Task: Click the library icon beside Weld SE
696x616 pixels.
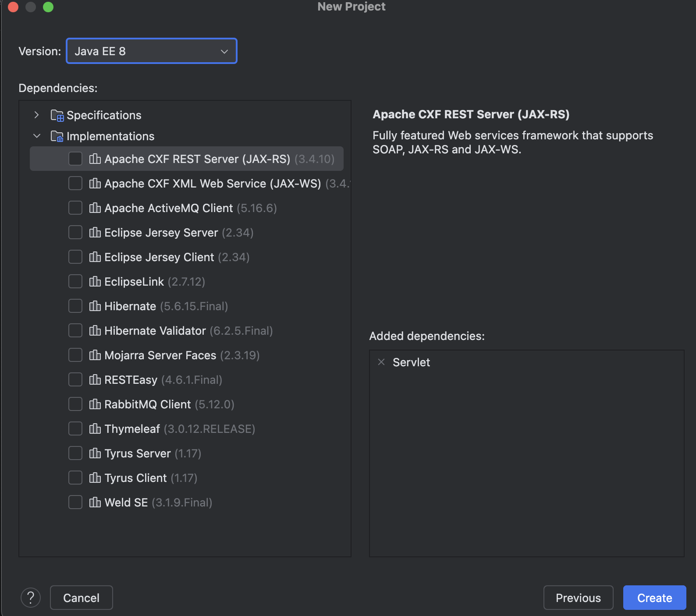Action: tap(95, 502)
